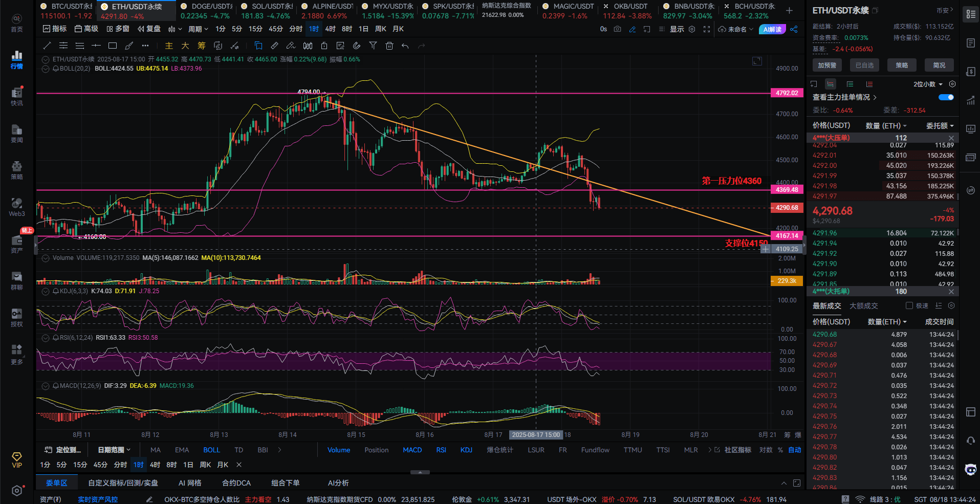This screenshot has width=980, height=504.
Task: Open more drawing tools ellipsis
Action: [145, 46]
